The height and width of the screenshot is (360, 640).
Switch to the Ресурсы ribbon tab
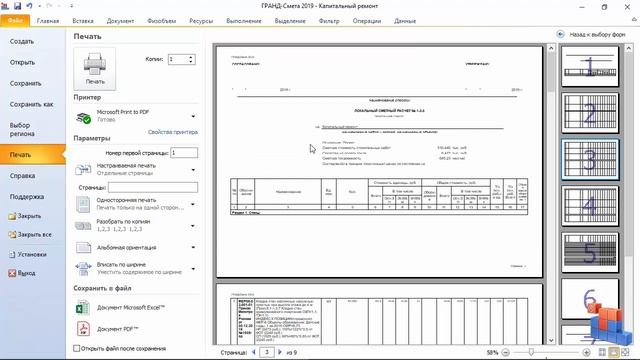201,21
